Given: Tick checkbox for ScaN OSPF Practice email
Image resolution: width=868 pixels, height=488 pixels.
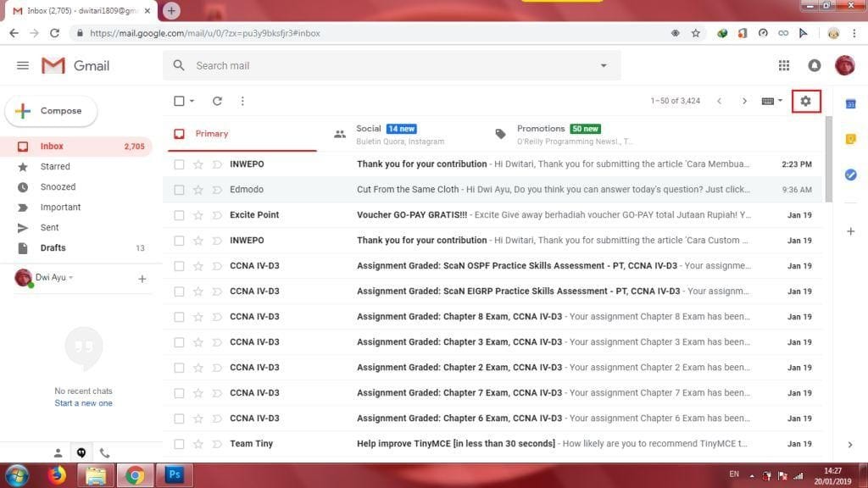Looking at the screenshot, I should (179, 266).
